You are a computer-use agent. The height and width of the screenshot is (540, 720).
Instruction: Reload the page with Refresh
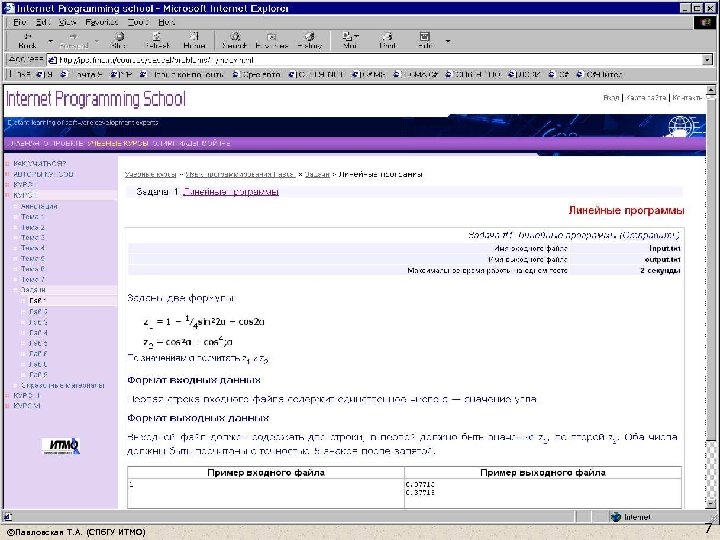pos(157,40)
